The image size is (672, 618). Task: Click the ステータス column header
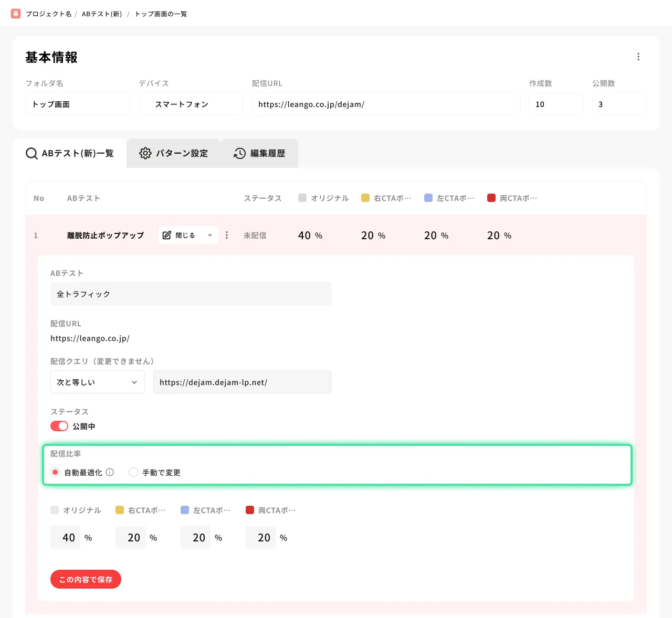click(262, 198)
